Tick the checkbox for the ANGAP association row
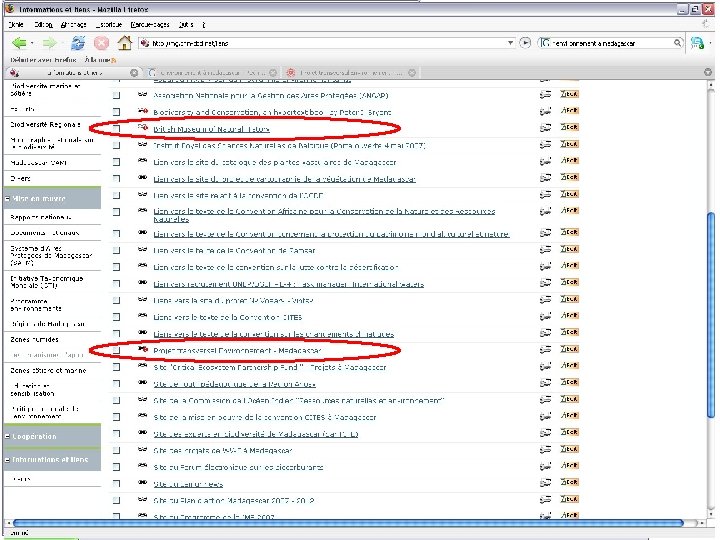 coord(116,96)
